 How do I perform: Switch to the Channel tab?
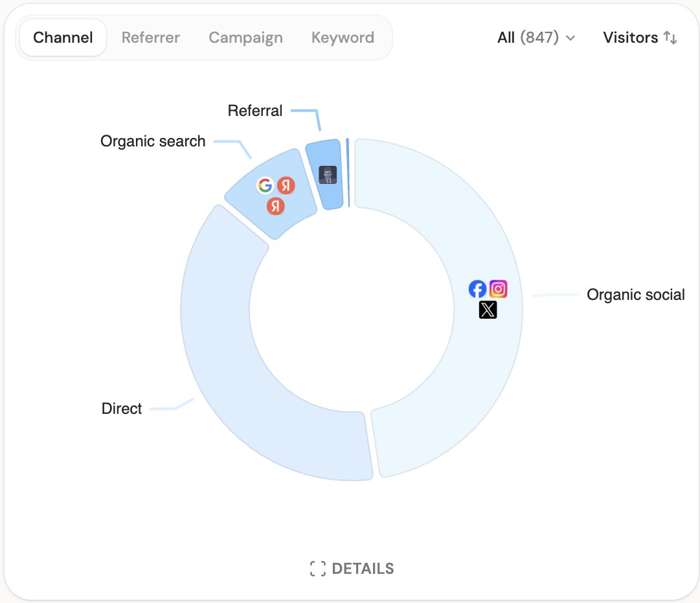pyautogui.click(x=63, y=38)
